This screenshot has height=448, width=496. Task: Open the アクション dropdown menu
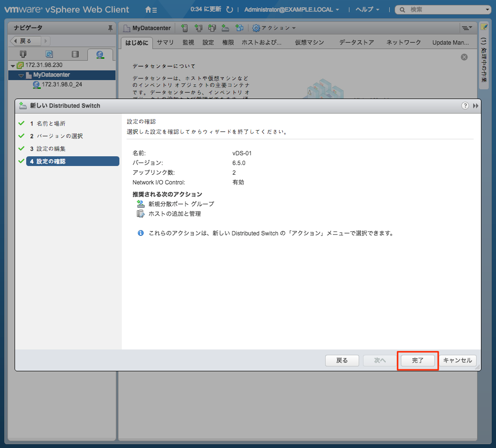click(274, 28)
